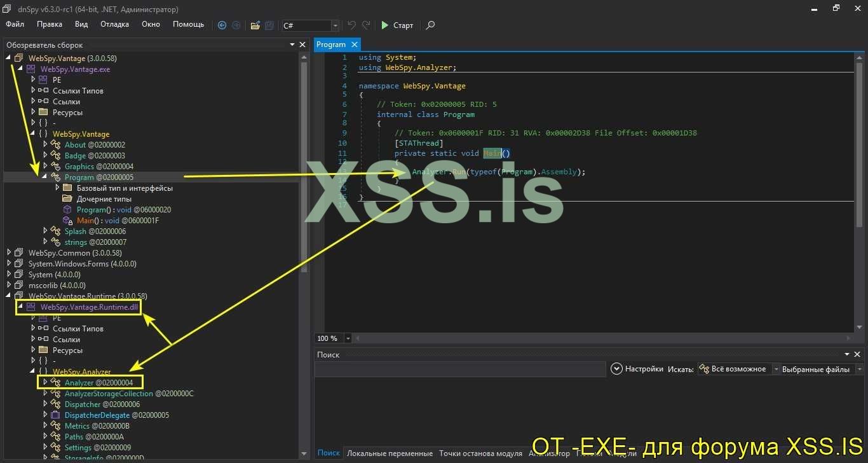Expand the Базовый тип и интерфейсы folder
Viewport: 868px width, 463px height.
click(57, 188)
